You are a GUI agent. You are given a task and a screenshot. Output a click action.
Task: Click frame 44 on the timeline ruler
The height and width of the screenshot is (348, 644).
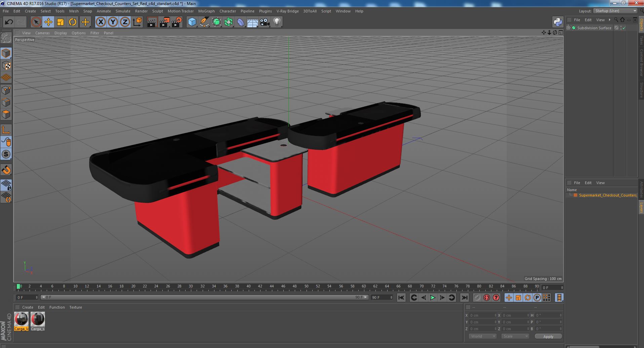coord(272,286)
